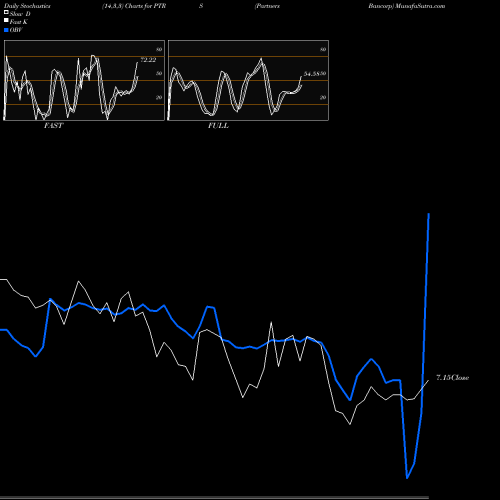Click the Fast K legend swatch
This screenshot has width=500, height=500.
click(x=6, y=20)
